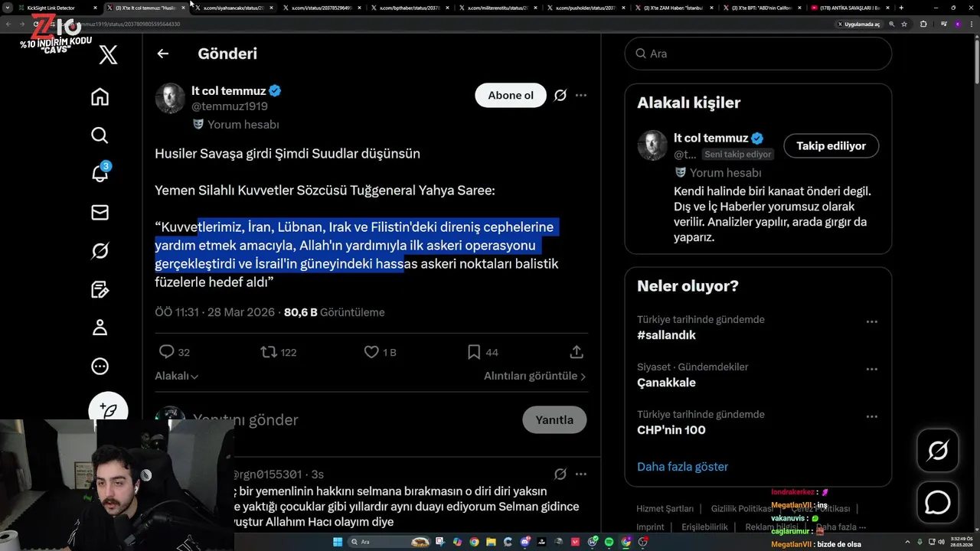Click the page vertical scrollbar
Screen dimensions: 980x551
(x=976, y=61)
